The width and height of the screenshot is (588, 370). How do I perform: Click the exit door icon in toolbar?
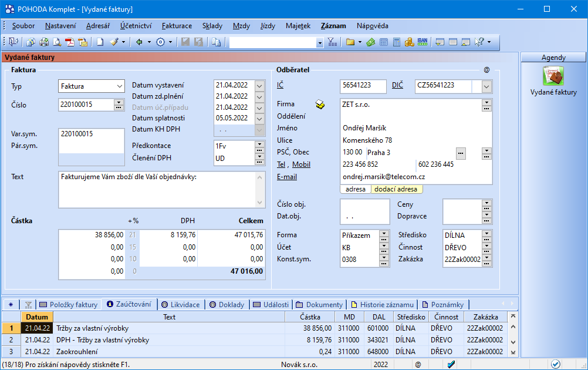pos(13,42)
